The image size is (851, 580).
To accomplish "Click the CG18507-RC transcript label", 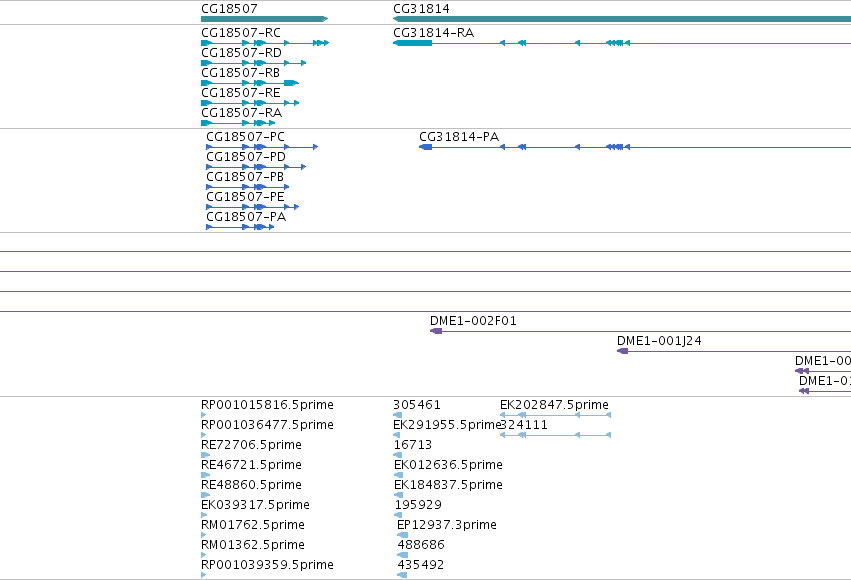I will 241,33.
